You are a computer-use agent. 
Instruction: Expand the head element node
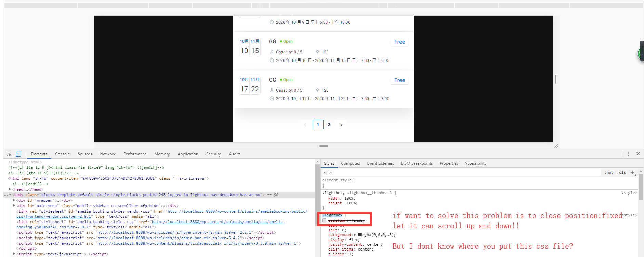(10, 189)
